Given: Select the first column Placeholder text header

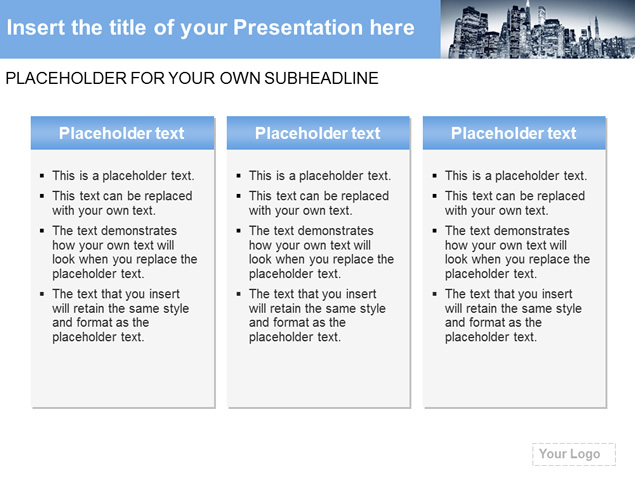Looking at the screenshot, I should click(122, 133).
